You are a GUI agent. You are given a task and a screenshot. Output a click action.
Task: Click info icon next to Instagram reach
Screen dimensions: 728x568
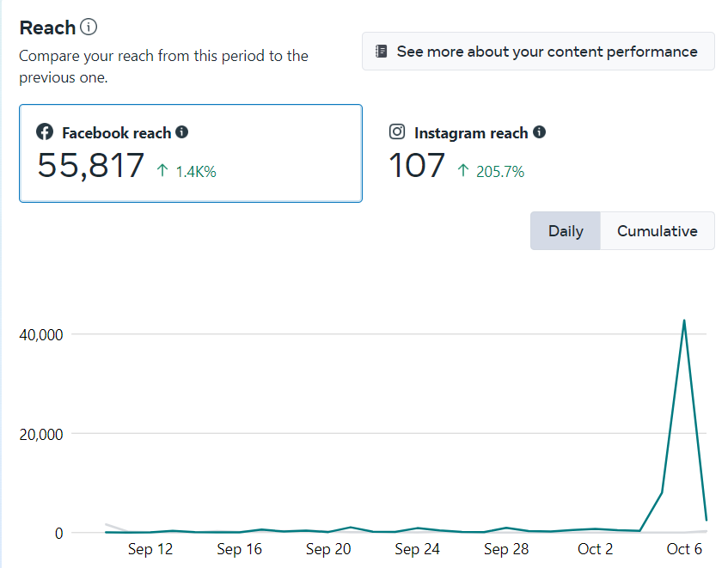tap(539, 132)
